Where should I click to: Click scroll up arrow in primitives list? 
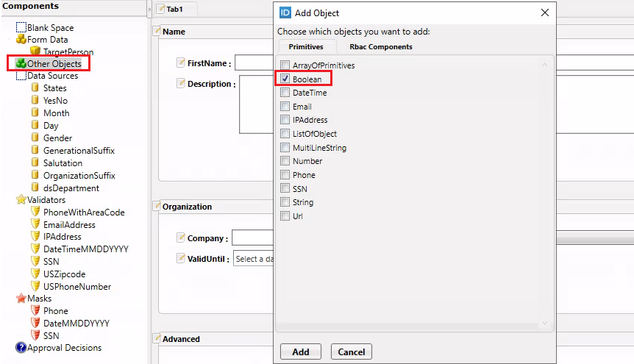[x=545, y=65]
